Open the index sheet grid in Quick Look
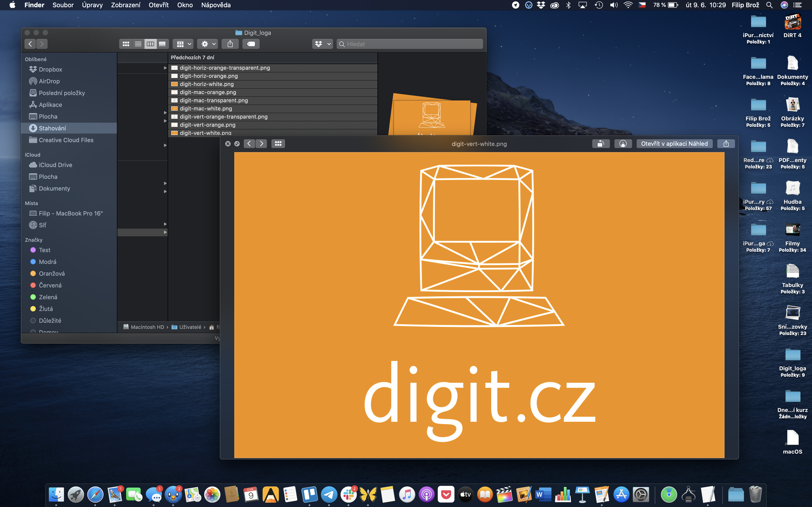This screenshot has width=812, height=507. (278, 144)
